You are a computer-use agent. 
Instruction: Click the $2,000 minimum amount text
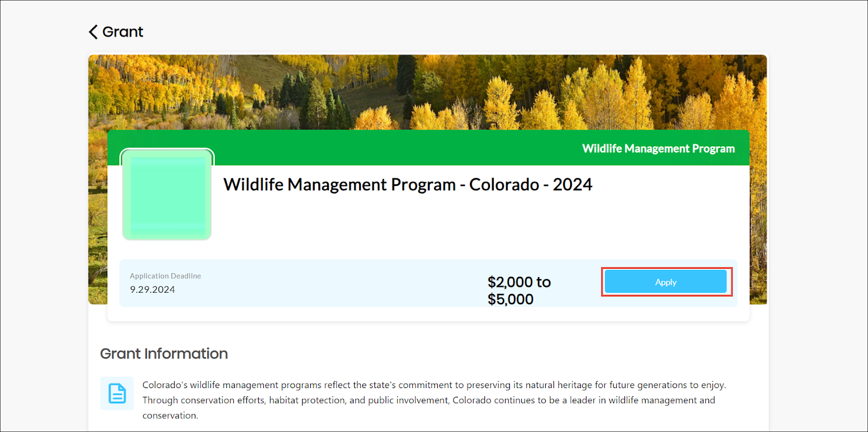pos(510,282)
